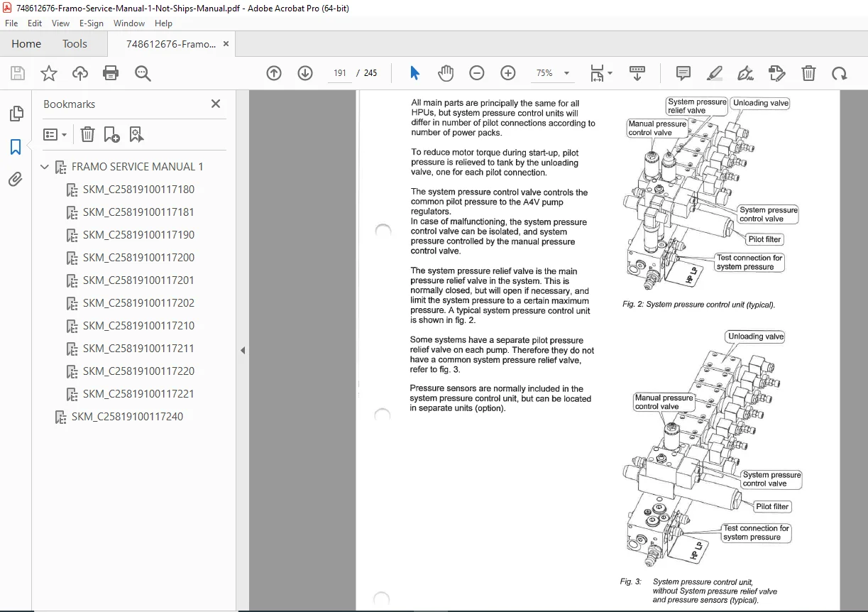Open bookmark SKM_C25819100117200
The width and height of the screenshot is (868, 612).
tap(138, 258)
